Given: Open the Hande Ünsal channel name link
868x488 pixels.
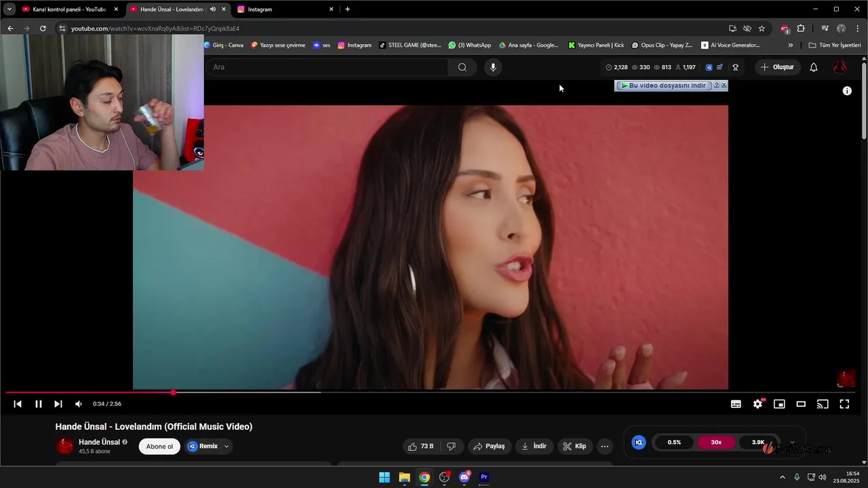Looking at the screenshot, I should coord(99,442).
